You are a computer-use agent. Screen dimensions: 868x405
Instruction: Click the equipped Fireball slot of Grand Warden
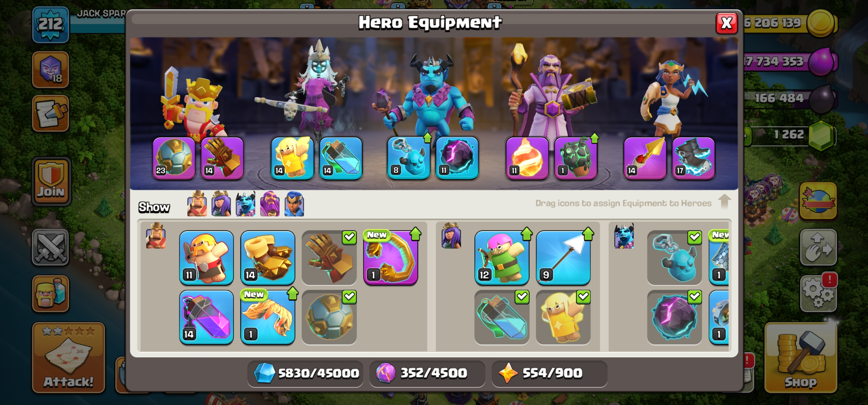click(x=527, y=158)
